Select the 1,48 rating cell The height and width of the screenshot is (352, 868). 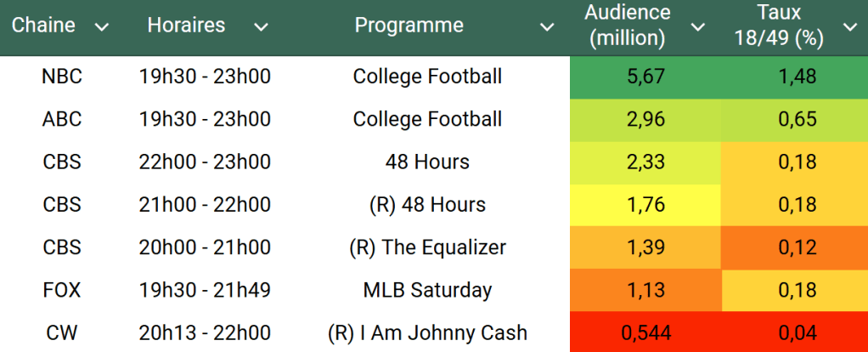(797, 77)
